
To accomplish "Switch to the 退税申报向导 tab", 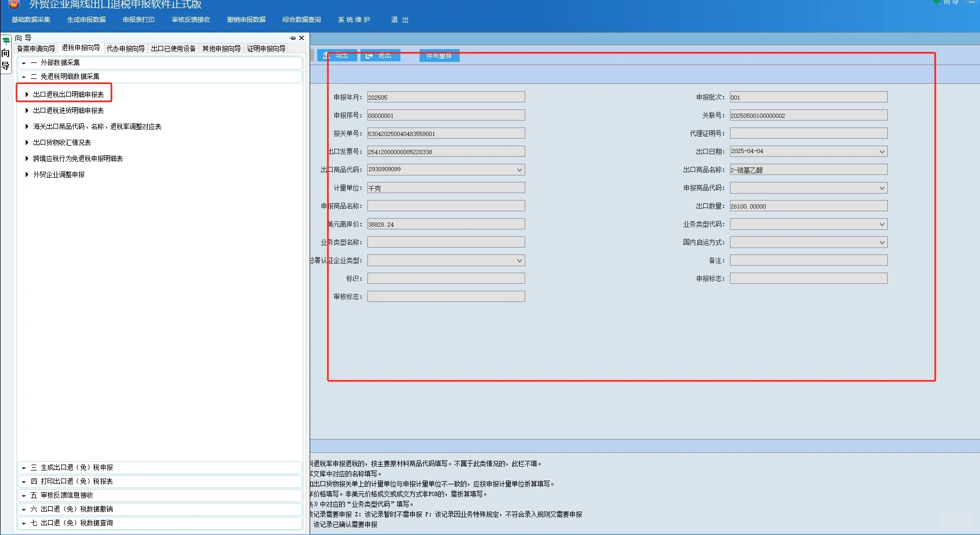I will coord(81,48).
